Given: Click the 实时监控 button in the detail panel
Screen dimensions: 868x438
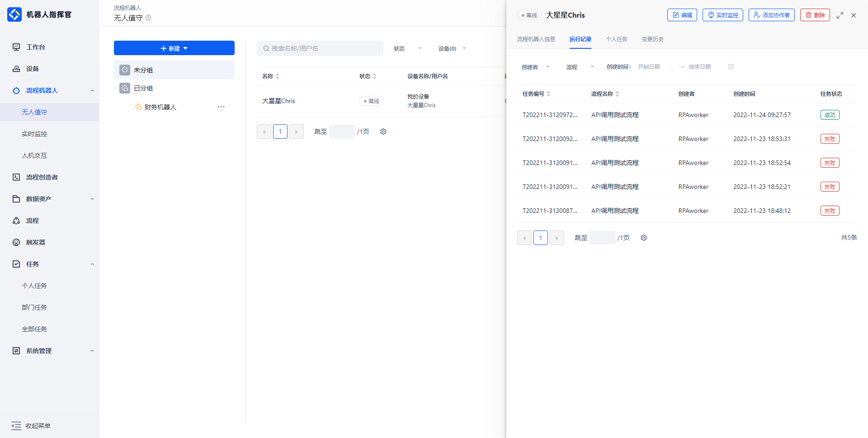Looking at the screenshot, I should pyautogui.click(x=723, y=15).
